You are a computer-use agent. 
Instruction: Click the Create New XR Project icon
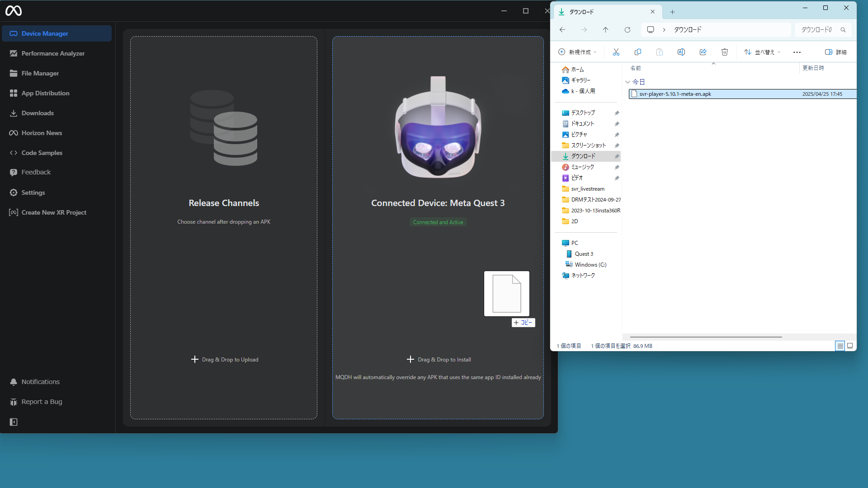pos(14,212)
